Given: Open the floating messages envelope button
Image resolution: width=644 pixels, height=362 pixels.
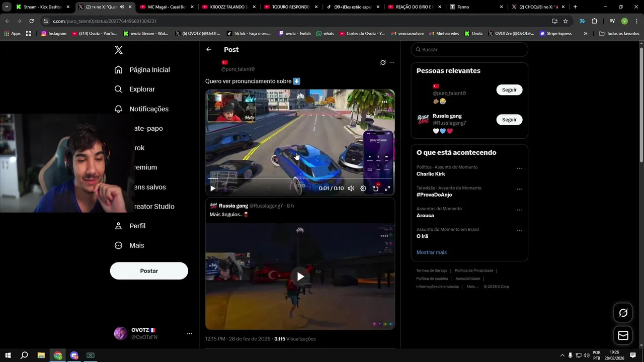Looking at the screenshot, I should pos(623,335).
